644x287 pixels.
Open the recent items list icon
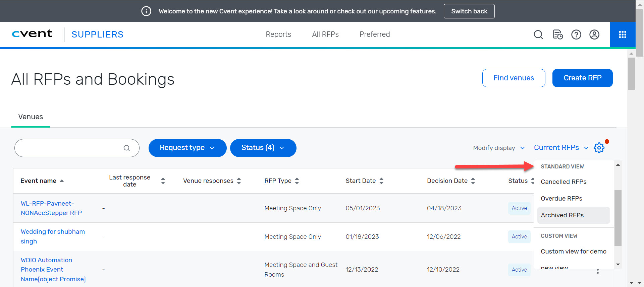pos(557,34)
